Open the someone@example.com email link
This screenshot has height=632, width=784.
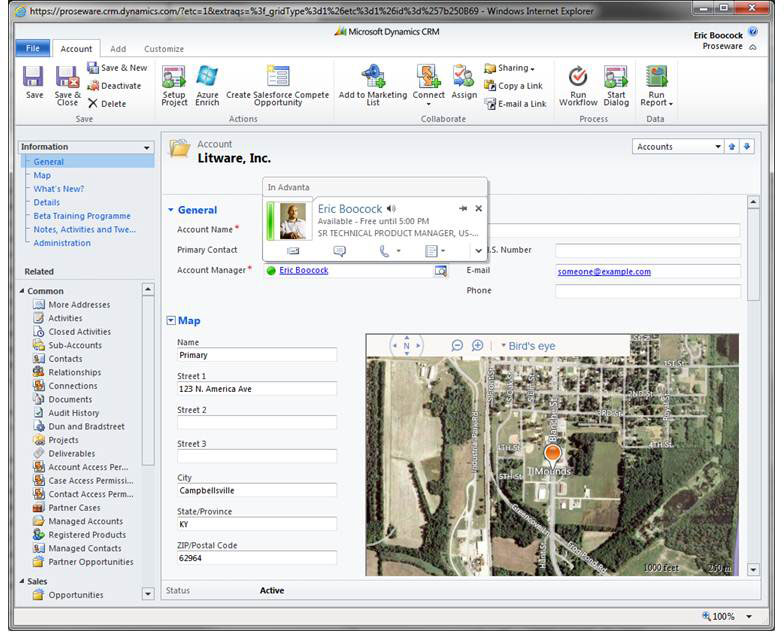point(604,271)
